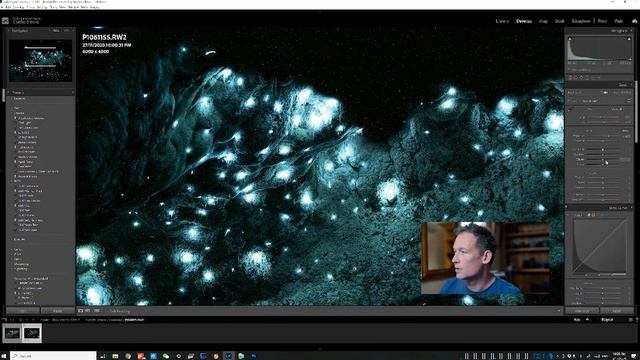
Task: Click the Paste settings button
Action: (x=58, y=311)
